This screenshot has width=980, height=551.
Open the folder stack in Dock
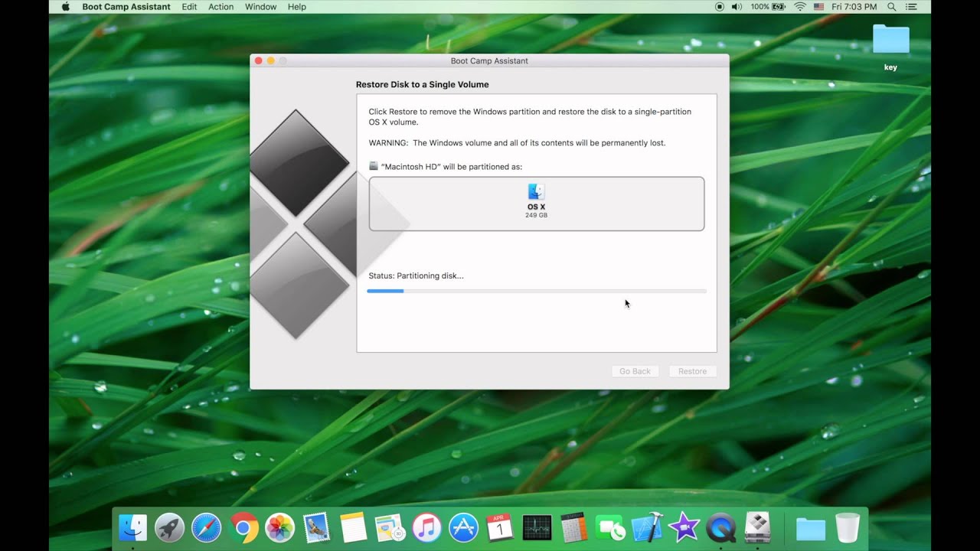coord(811,528)
